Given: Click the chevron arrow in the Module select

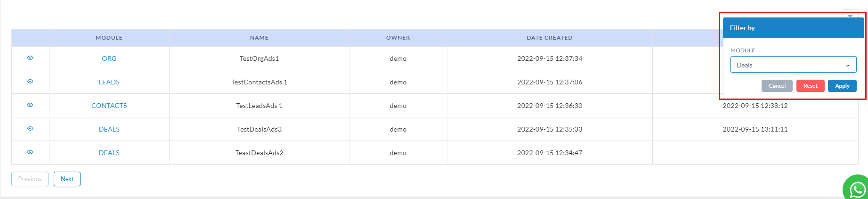Looking at the screenshot, I should (x=848, y=66).
